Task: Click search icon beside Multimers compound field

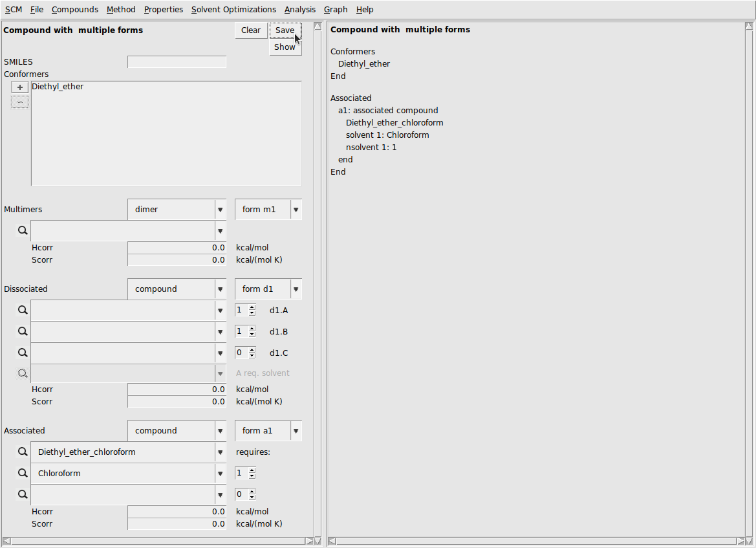Action: pyautogui.click(x=23, y=230)
